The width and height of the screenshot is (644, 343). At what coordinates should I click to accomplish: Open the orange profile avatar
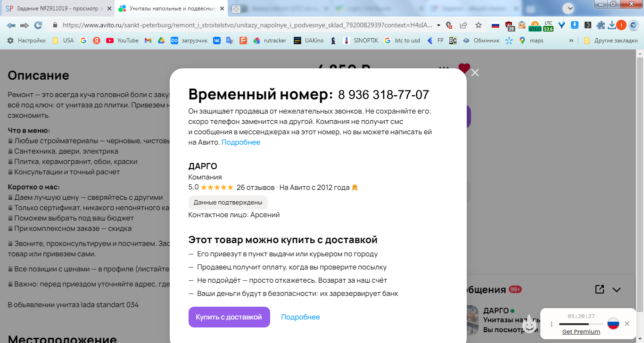point(621,25)
